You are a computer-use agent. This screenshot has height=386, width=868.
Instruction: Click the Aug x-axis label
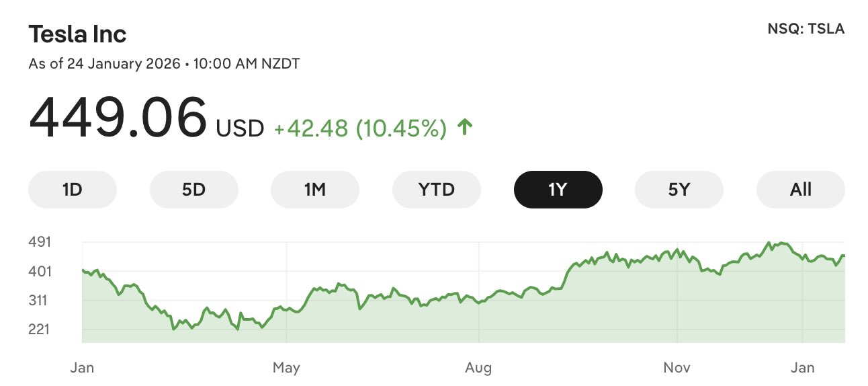click(478, 368)
